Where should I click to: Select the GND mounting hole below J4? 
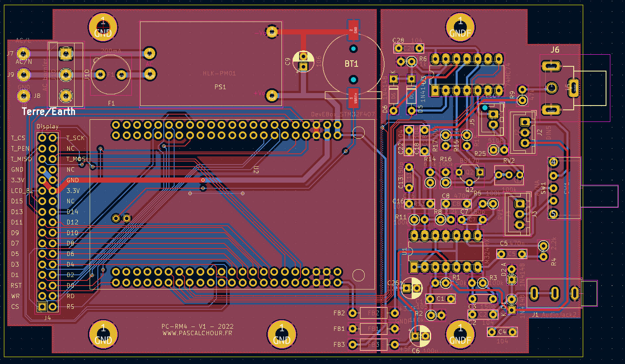(x=103, y=335)
